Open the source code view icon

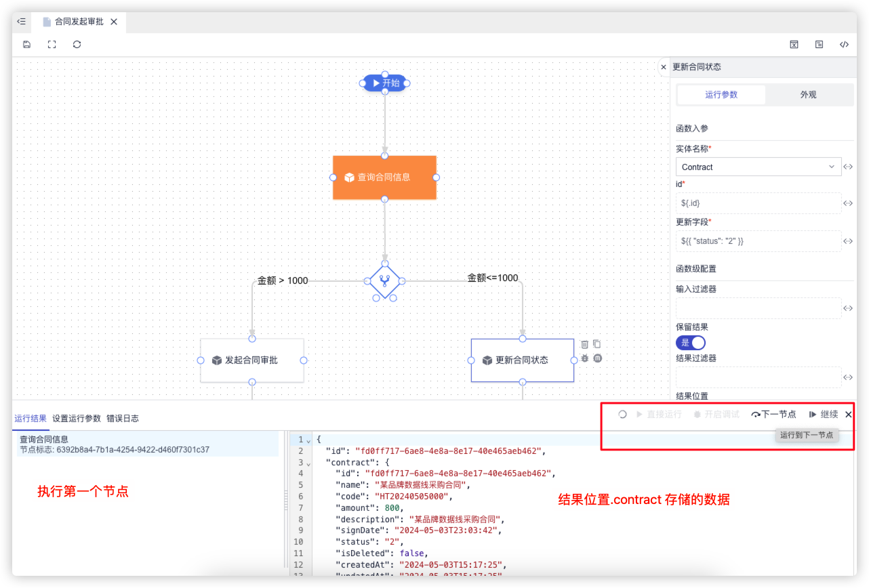[x=844, y=45]
